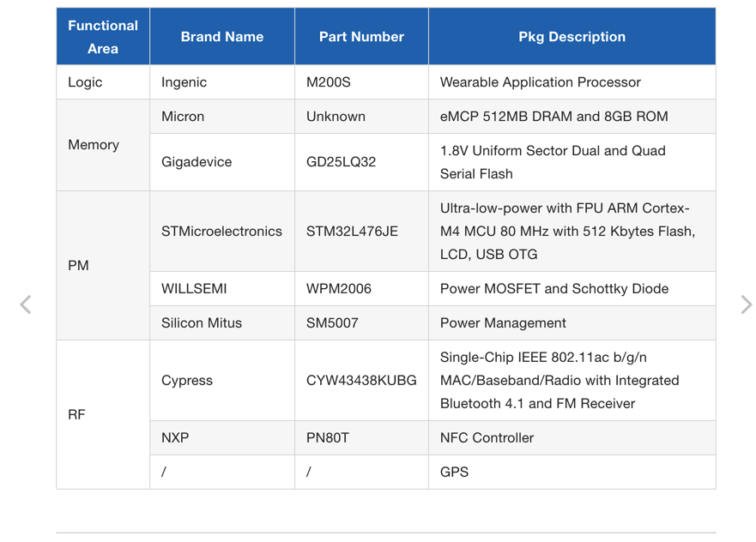Select the Brand Name column header
This screenshot has height=542, width=756.
pos(221,37)
